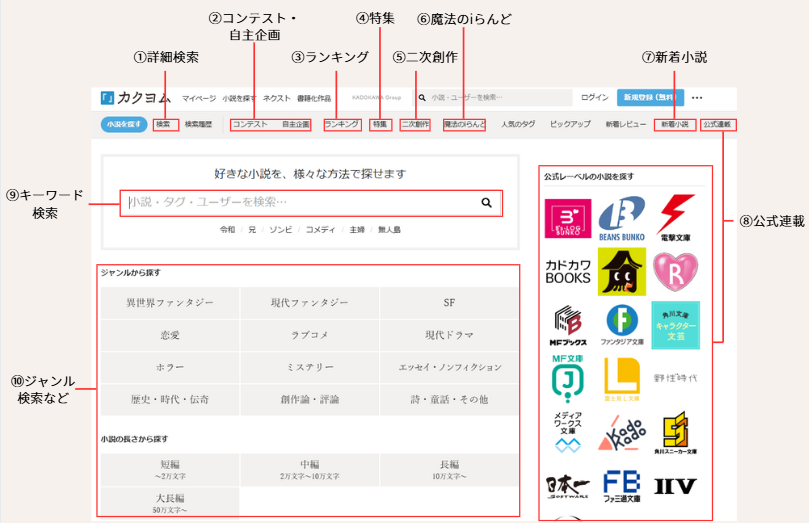This screenshot has width=809, height=523.
Task: Click the MF Books label logo
Action: tap(567, 325)
